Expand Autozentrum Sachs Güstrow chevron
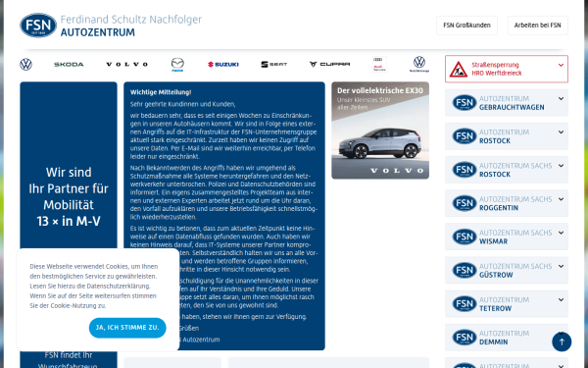This screenshot has width=588, height=368. (x=561, y=266)
